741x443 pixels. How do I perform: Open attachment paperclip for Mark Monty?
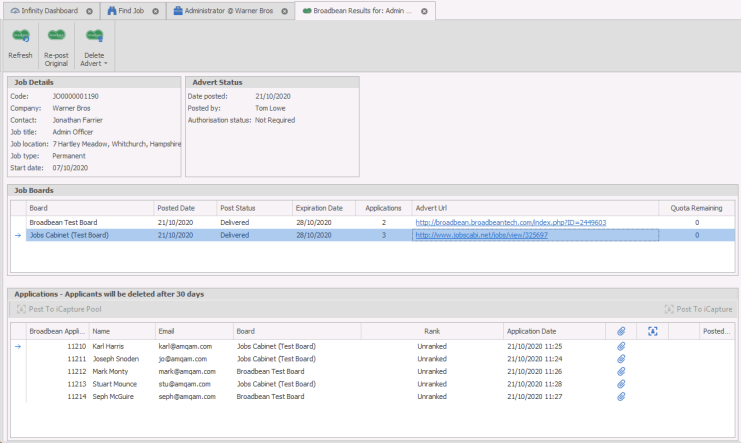[620, 371]
